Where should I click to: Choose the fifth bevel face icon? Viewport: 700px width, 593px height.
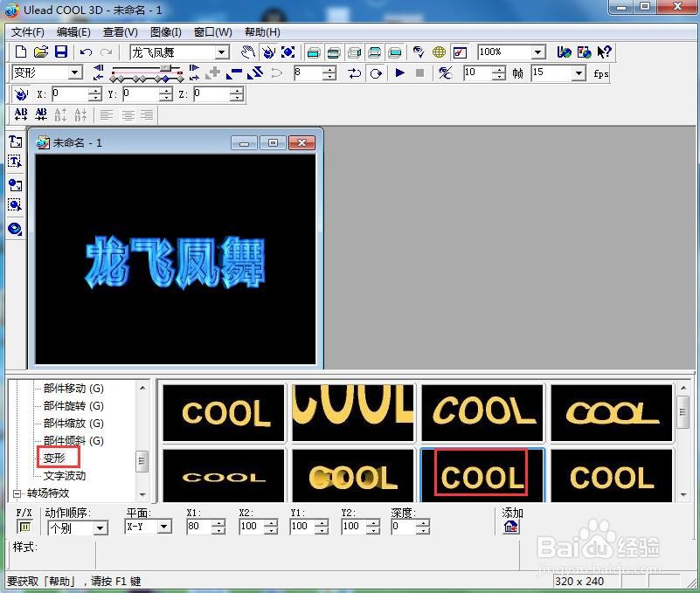[395, 52]
